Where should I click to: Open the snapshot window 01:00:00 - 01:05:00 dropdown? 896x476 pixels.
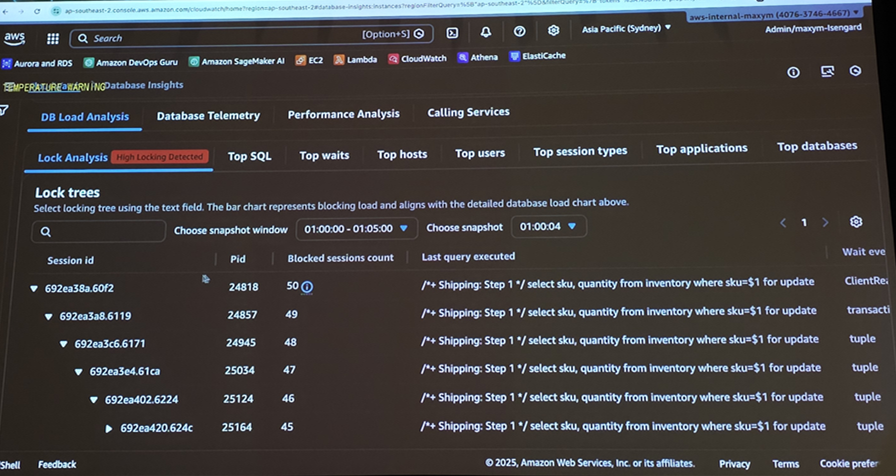coord(357,229)
